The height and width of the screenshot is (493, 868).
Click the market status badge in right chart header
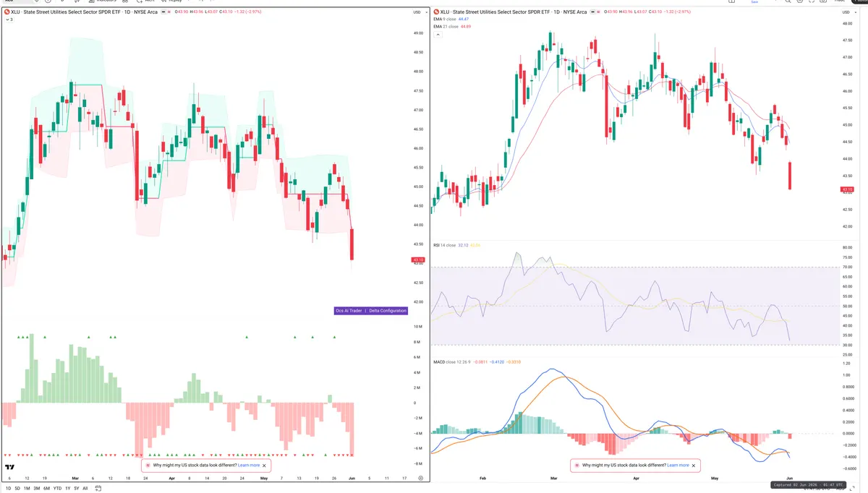[594, 12]
